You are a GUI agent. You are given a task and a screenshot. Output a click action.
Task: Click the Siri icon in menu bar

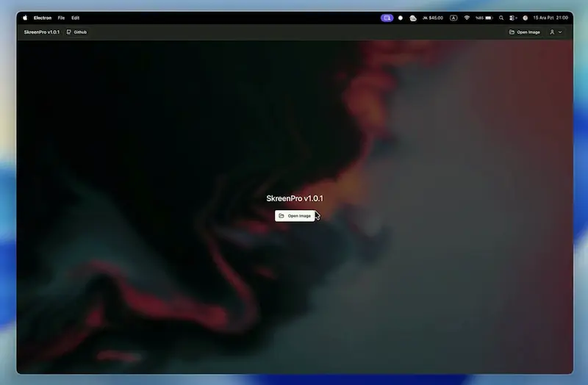click(x=526, y=18)
